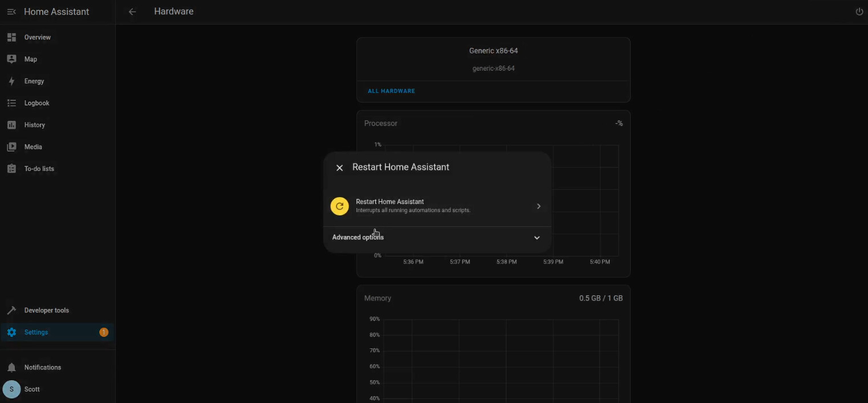
Task: Open the Map icon in the sidebar
Action: pyautogui.click(x=11, y=59)
